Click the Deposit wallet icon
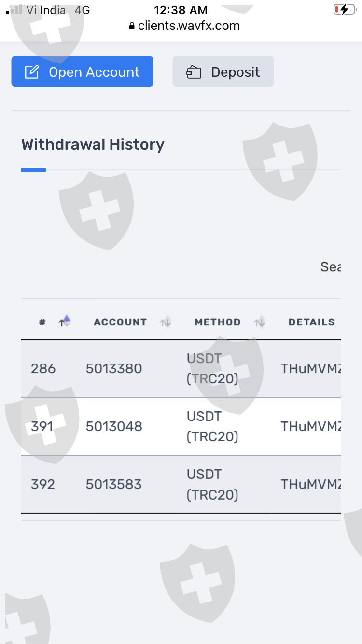 [x=194, y=72]
